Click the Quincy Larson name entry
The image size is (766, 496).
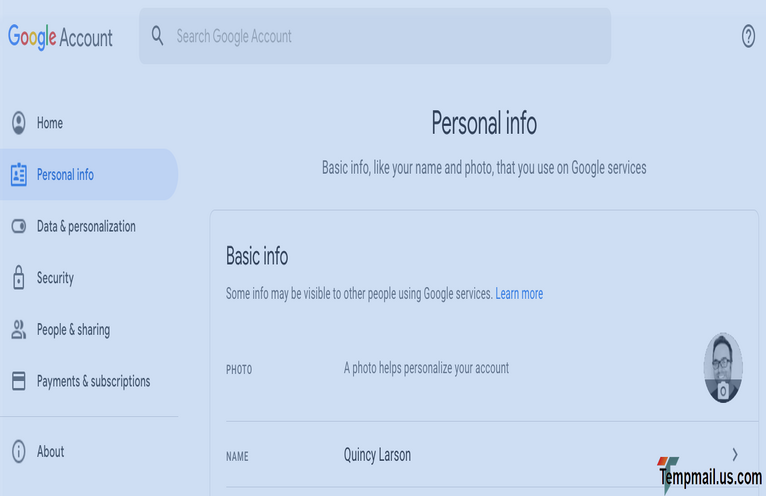click(377, 455)
